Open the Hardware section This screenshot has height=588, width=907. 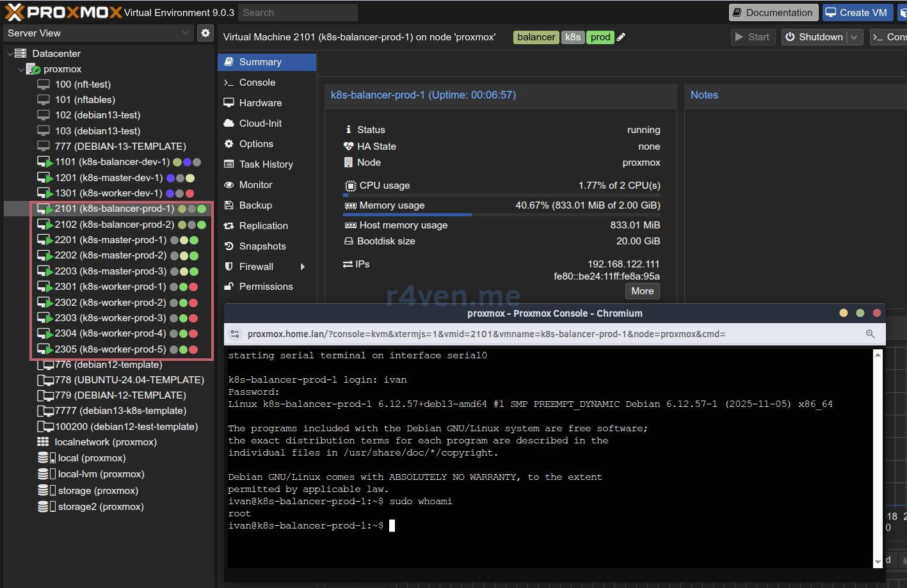[x=260, y=103]
